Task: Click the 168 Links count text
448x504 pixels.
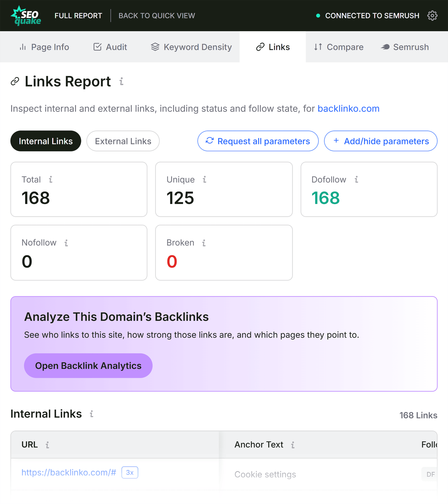Action: click(x=418, y=415)
